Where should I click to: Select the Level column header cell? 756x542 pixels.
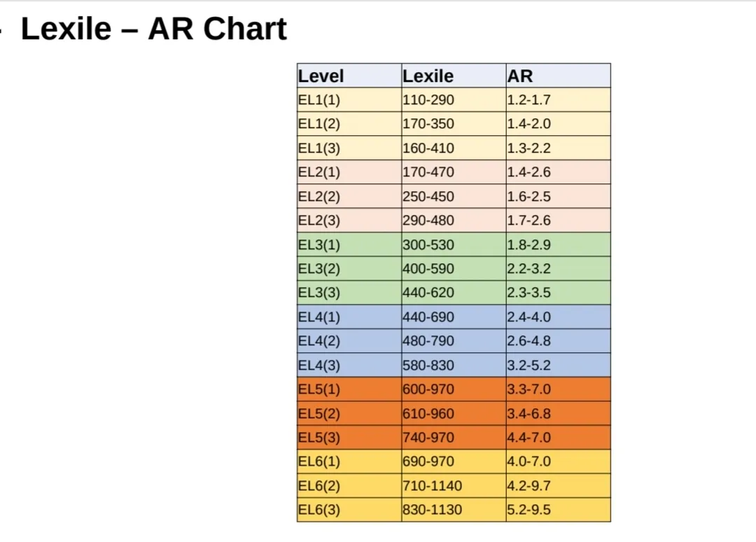(349, 76)
